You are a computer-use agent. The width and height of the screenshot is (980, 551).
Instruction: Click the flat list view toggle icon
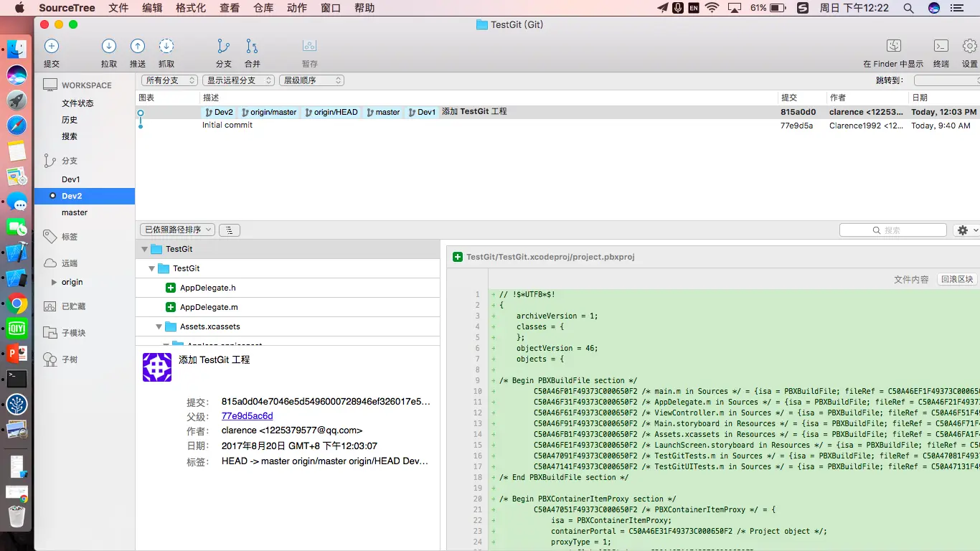tap(229, 230)
